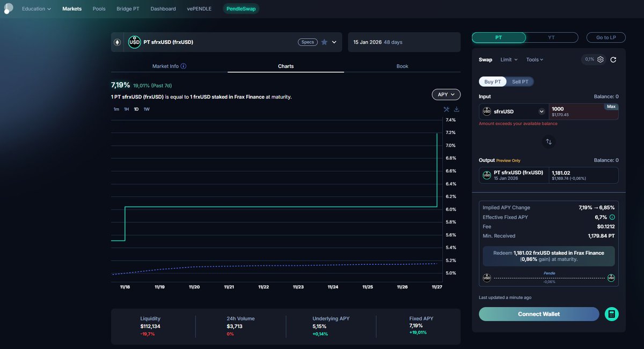Open slippage settings gear icon
The width and height of the screenshot is (644, 349).
coord(600,60)
